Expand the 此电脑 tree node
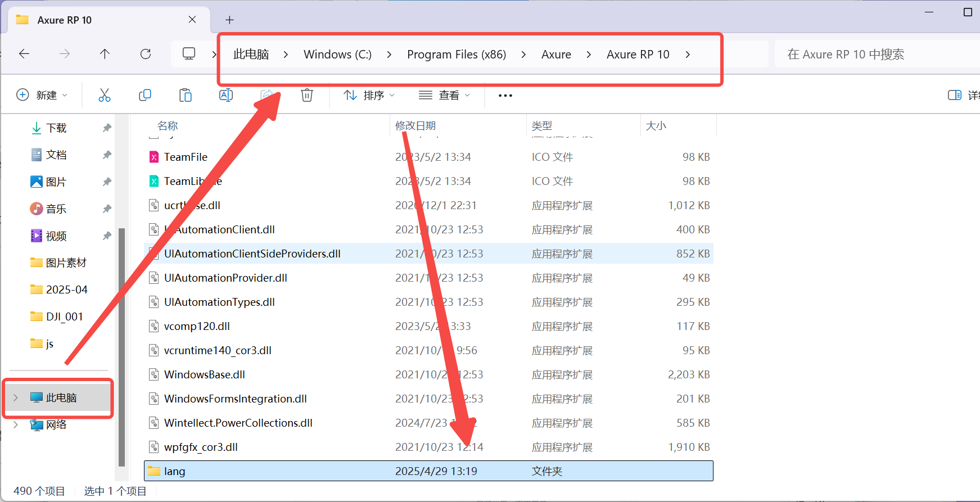 (16, 397)
